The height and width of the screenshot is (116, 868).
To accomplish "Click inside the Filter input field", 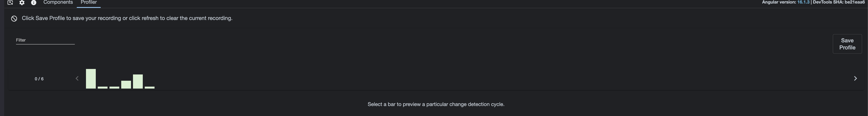I will click(x=45, y=40).
